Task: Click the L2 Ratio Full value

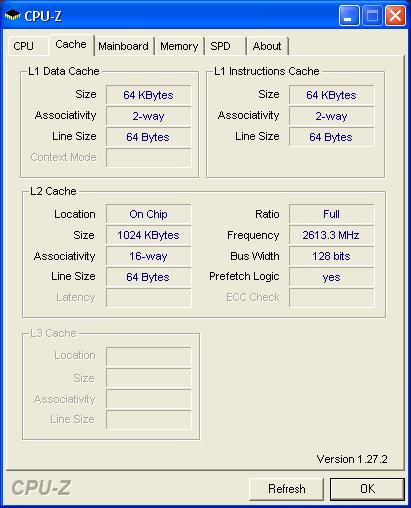Action: pos(331,214)
